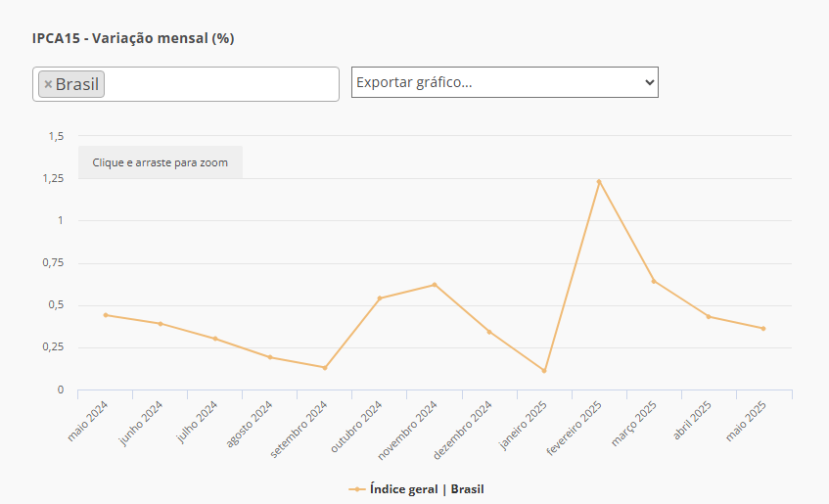Select the novembro 2024 data point
Screen dimensions: 829x504
click(x=435, y=285)
